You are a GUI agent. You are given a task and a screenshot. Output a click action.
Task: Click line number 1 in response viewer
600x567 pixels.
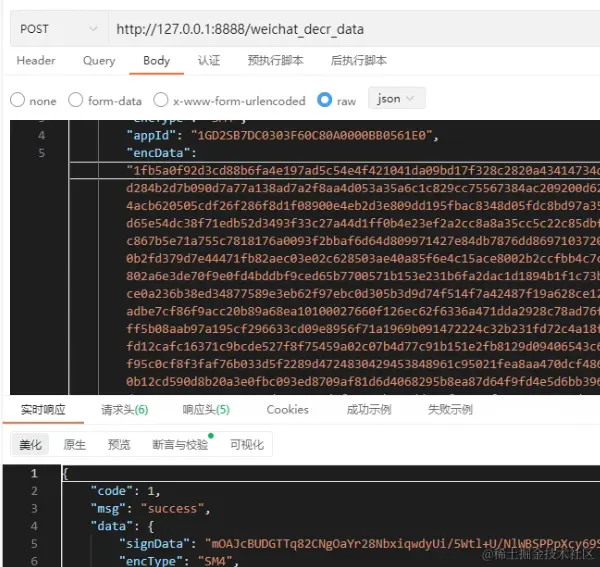click(34, 474)
